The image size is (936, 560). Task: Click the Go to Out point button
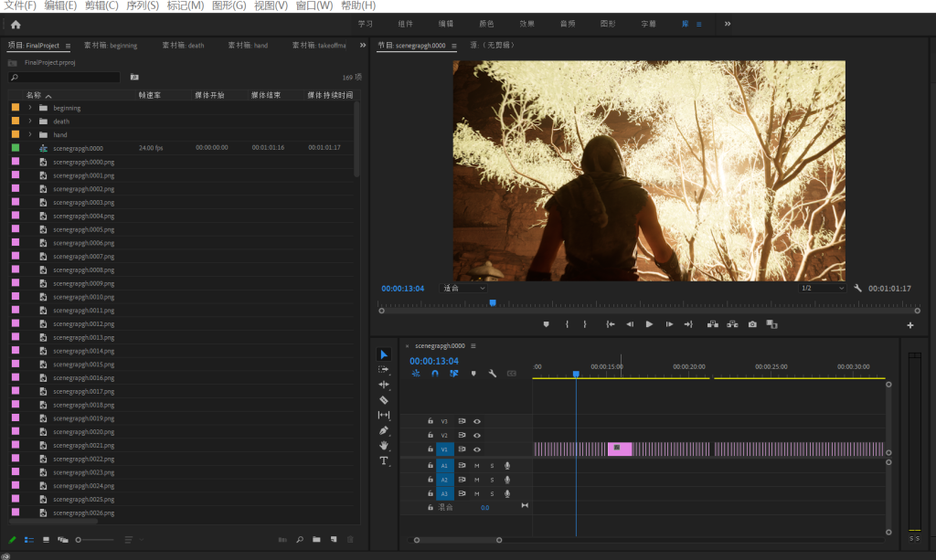tap(688, 324)
